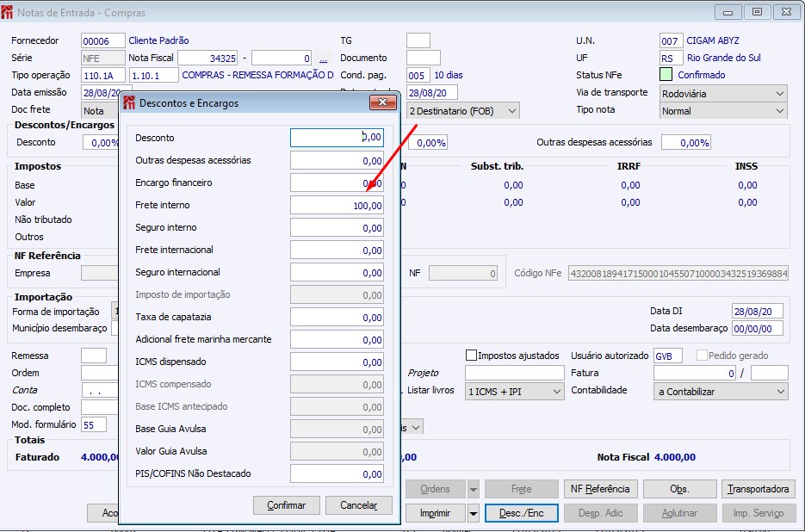The width and height of the screenshot is (805, 532).
Task: Click the TG field
Action: click(418, 40)
